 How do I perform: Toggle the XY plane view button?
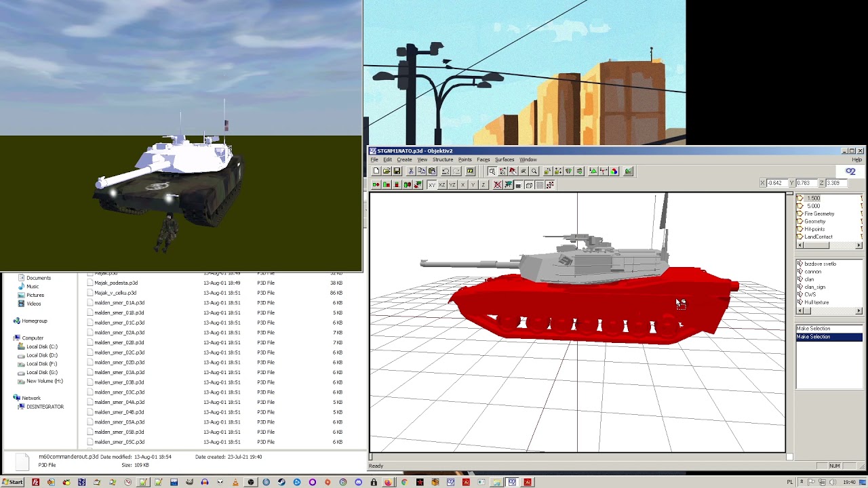click(432, 184)
